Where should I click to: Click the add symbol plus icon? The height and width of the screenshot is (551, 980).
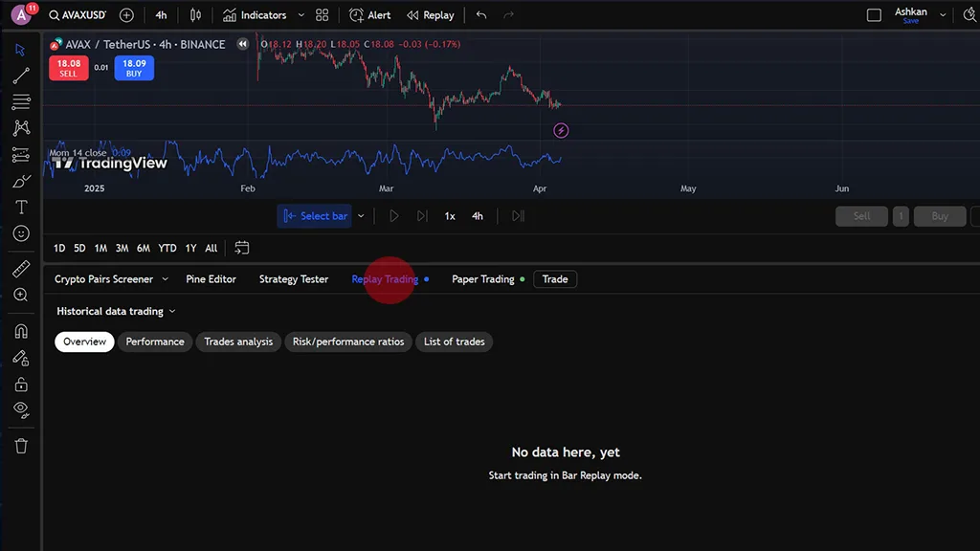click(x=126, y=15)
